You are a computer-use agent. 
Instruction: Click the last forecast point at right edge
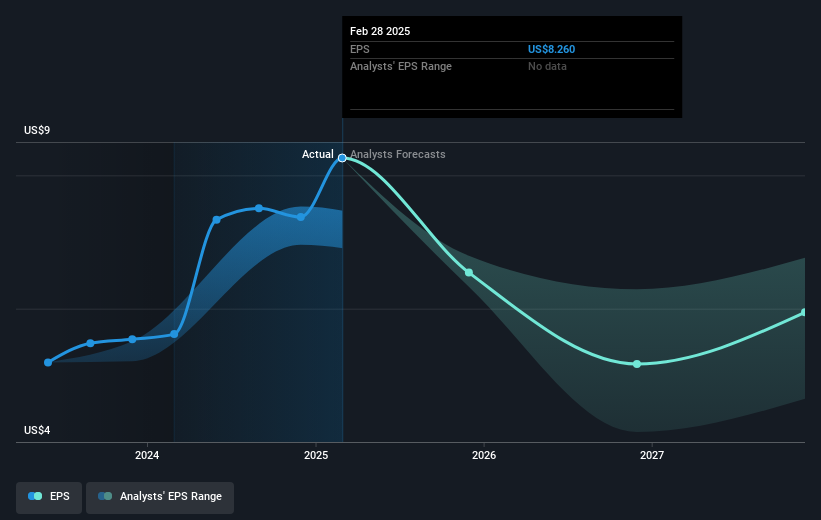click(x=804, y=313)
